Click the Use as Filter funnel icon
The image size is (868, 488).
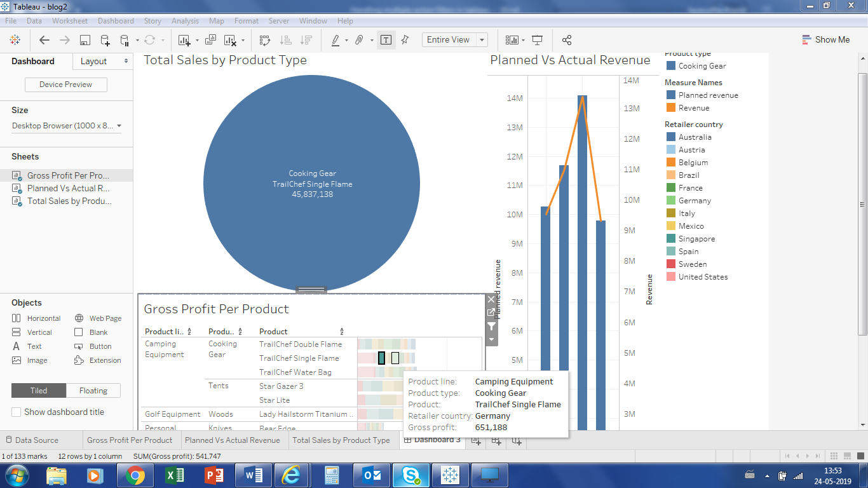(491, 327)
